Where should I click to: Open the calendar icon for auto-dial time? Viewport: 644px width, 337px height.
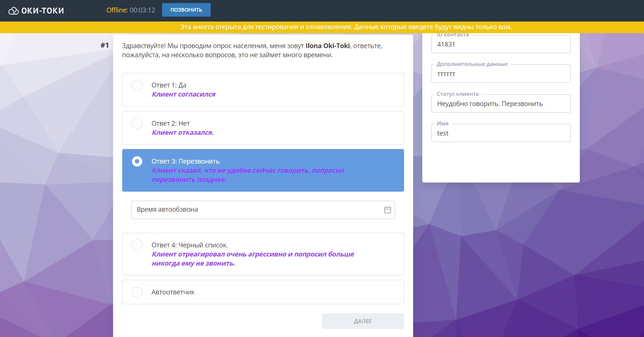click(x=387, y=210)
